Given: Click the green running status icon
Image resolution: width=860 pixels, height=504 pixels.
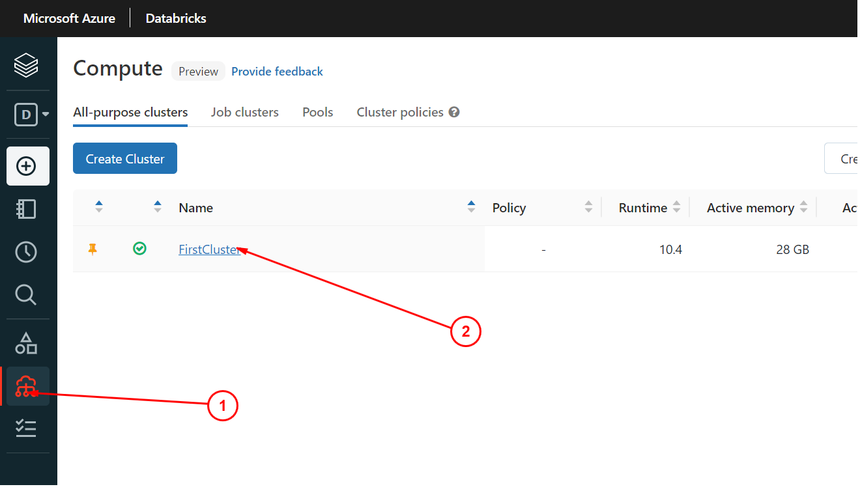Looking at the screenshot, I should [139, 248].
